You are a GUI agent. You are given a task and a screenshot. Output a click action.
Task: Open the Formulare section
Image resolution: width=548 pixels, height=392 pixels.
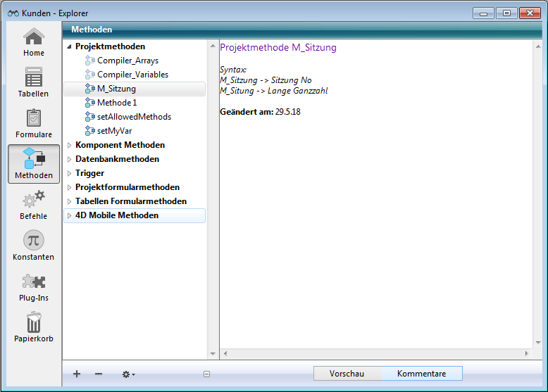pyautogui.click(x=33, y=123)
